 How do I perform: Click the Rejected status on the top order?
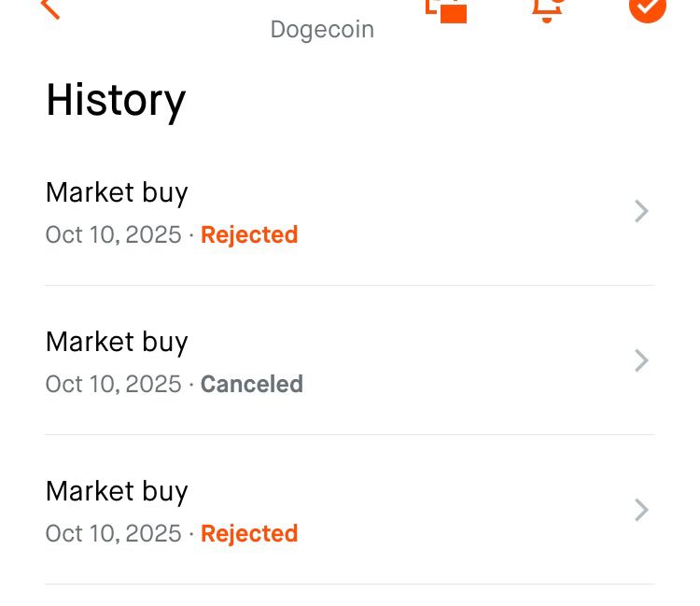pos(249,235)
